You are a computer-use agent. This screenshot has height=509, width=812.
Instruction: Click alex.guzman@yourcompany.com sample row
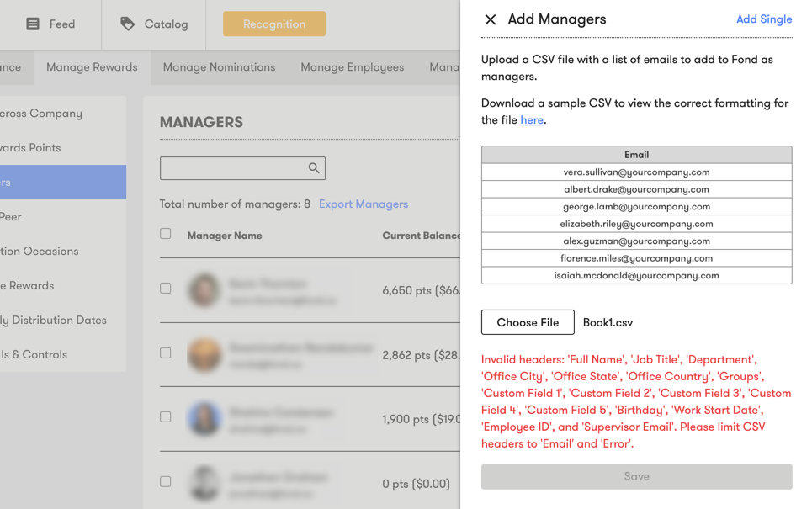[x=636, y=241]
